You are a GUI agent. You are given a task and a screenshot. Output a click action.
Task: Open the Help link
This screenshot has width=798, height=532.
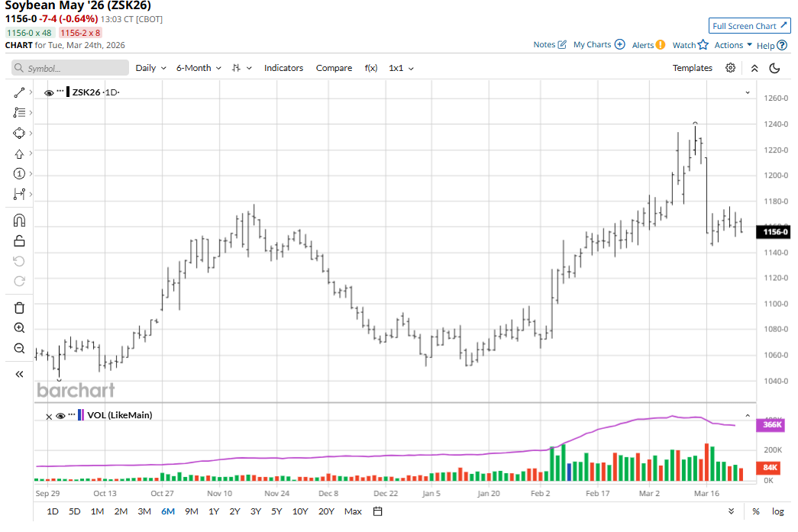pyautogui.click(x=771, y=45)
